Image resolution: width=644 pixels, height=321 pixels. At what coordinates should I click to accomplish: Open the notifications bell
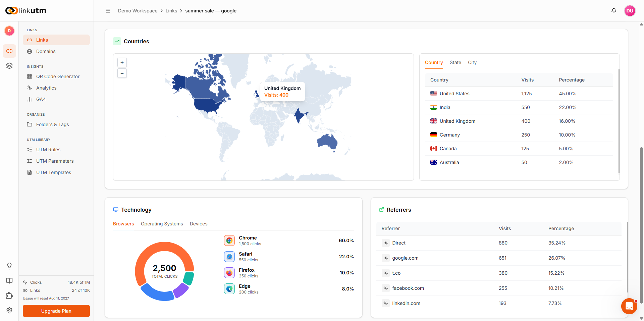point(614,11)
